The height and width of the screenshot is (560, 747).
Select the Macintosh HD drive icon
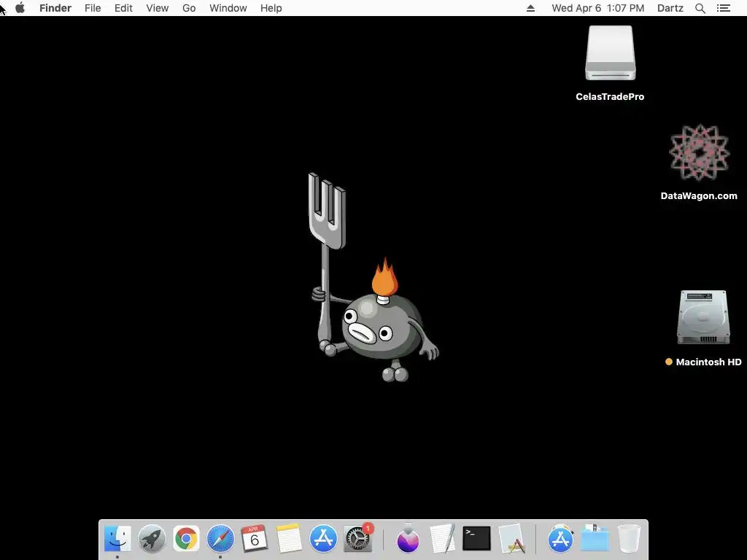[x=703, y=317]
